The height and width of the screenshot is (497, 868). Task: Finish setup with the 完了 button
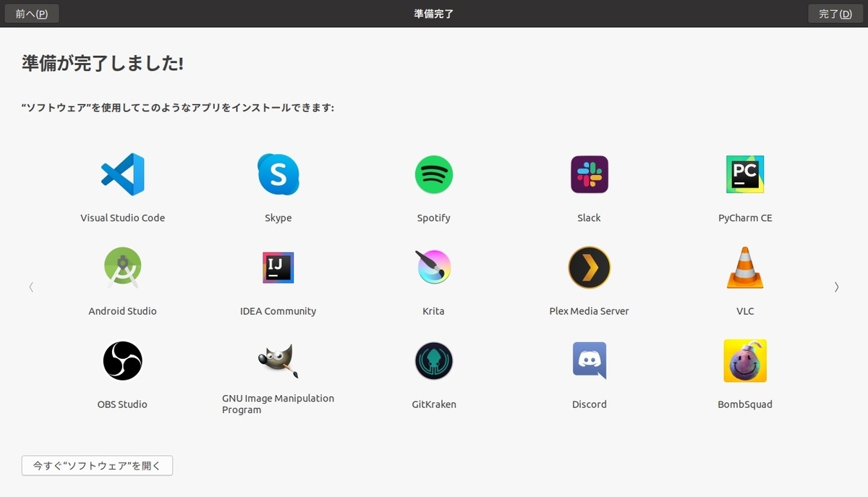835,13
